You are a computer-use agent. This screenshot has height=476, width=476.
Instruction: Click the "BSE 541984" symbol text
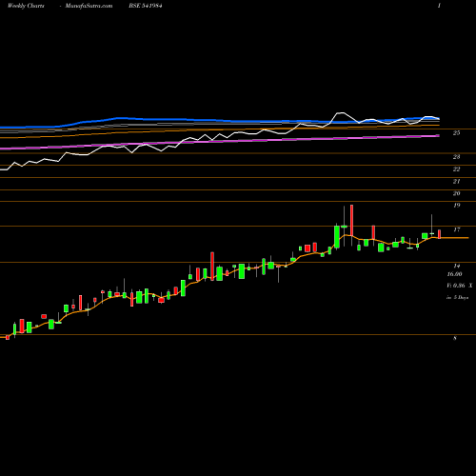coord(146,6)
